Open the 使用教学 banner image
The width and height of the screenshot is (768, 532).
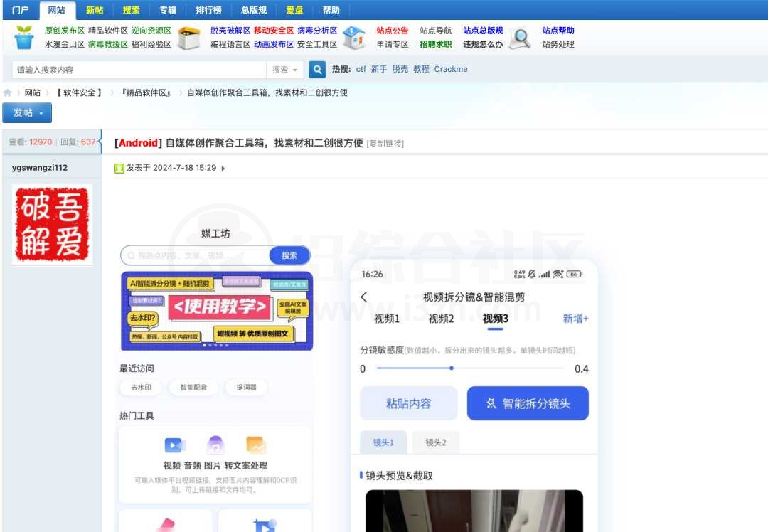(x=216, y=311)
